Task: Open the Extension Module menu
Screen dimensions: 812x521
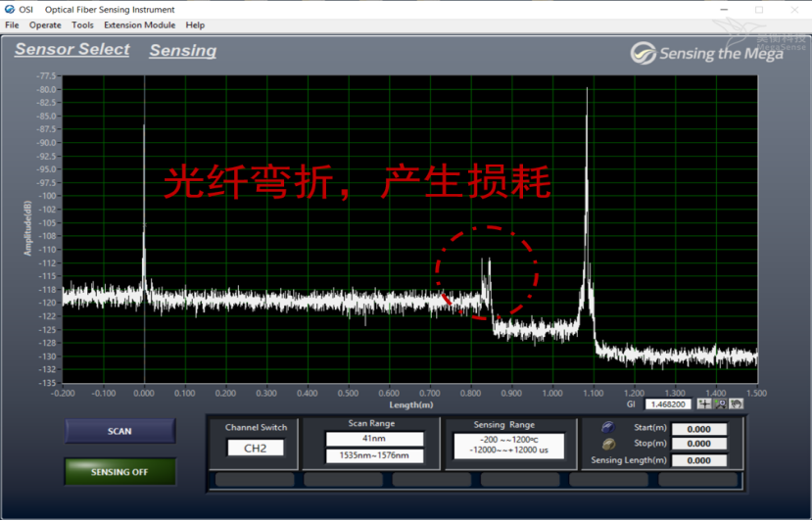Action: coord(139,24)
